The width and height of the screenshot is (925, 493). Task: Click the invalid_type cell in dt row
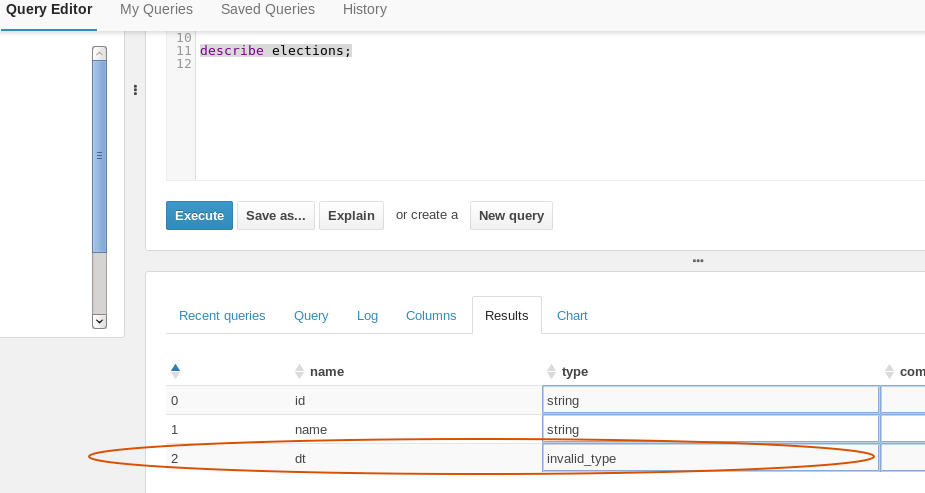[x=710, y=458]
